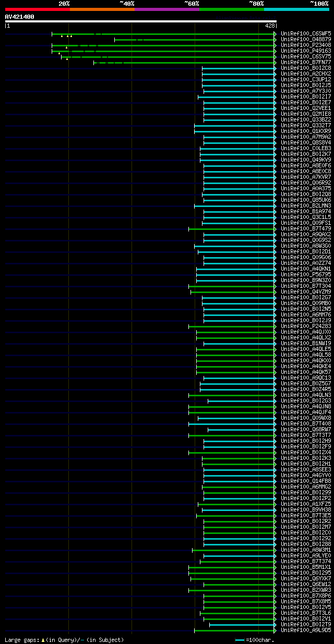Select the UniRef100_Q6YXK7 label
This screenshot has width=334, height=644.
306,578
